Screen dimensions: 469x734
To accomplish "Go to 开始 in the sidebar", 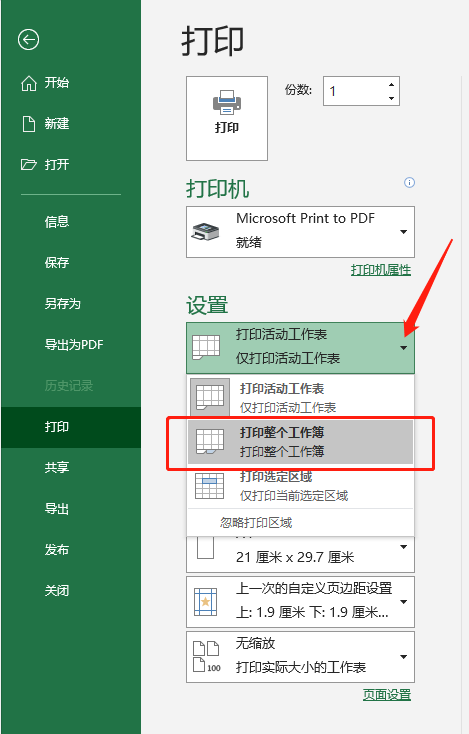I will coord(57,83).
